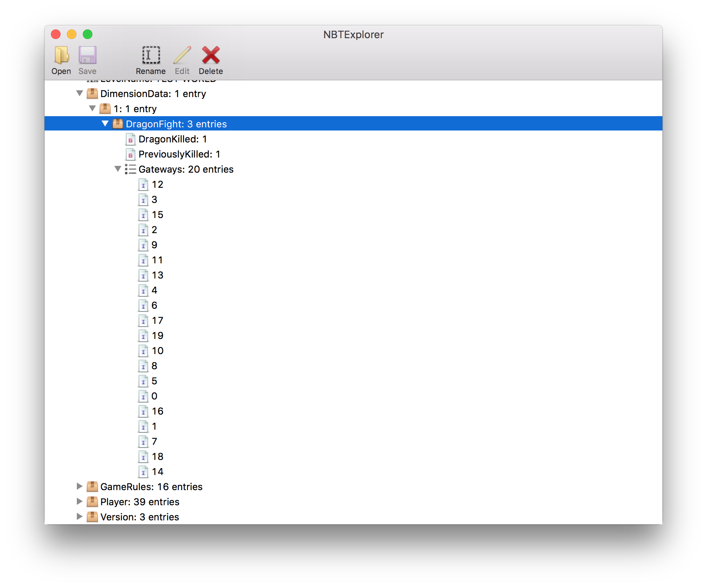This screenshot has height=588, width=707.
Task: Click the green window zoom button
Action: click(x=88, y=35)
